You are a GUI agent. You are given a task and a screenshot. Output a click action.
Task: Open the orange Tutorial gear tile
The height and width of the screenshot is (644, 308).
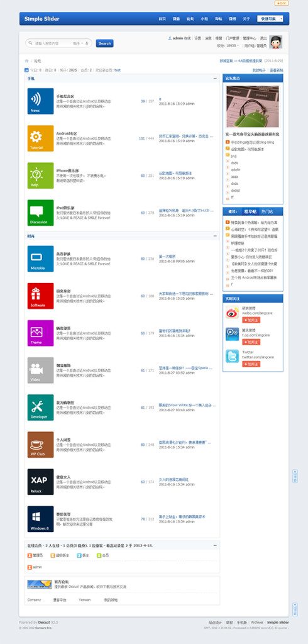pyautogui.click(x=40, y=138)
